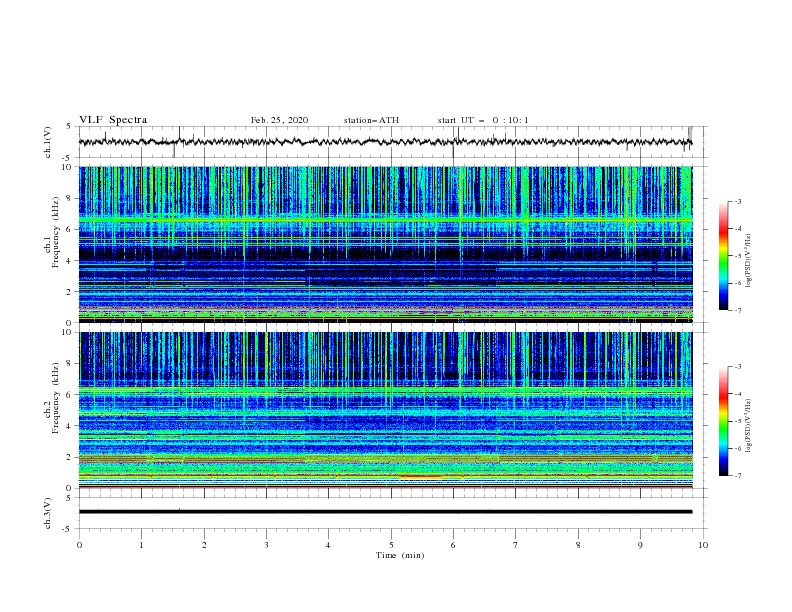Click inside the ch.2 spectrogram panel
The height and width of the screenshot is (612, 792).
385,410
